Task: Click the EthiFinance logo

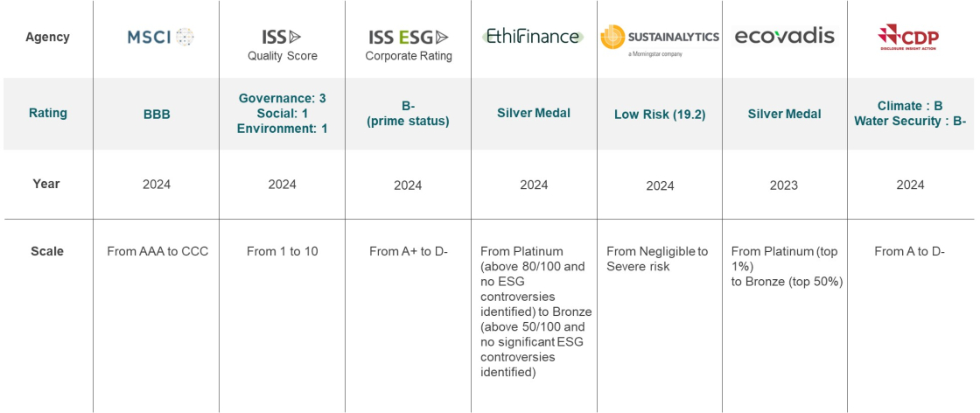Action: (x=533, y=37)
